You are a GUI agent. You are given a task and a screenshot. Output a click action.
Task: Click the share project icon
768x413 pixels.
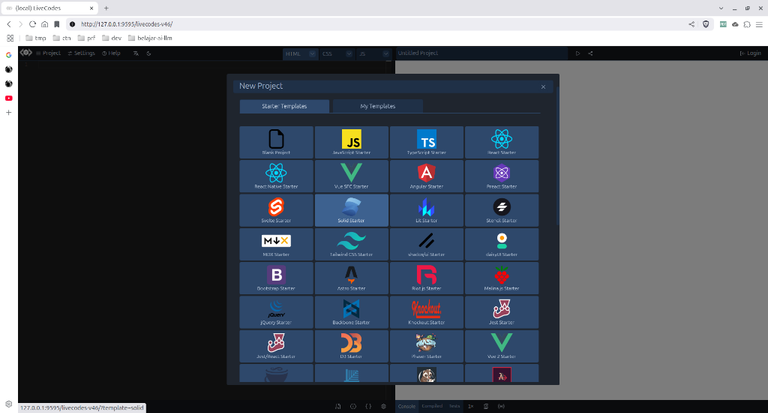click(x=590, y=53)
